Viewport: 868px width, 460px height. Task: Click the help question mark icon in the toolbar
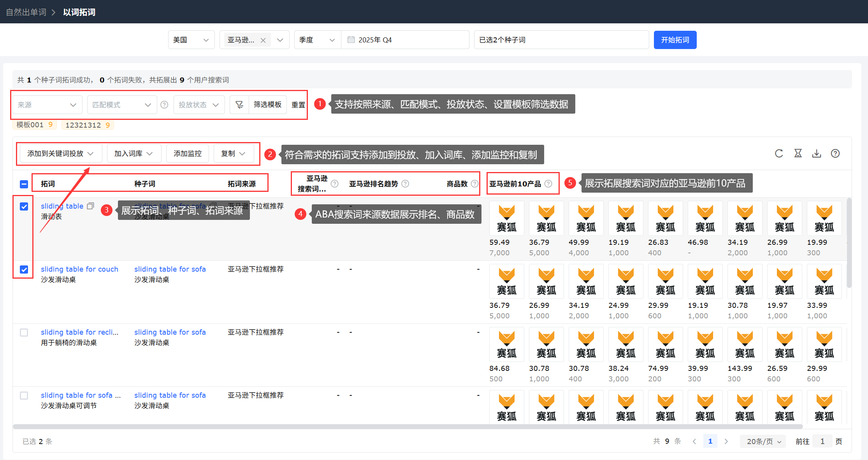[835, 153]
